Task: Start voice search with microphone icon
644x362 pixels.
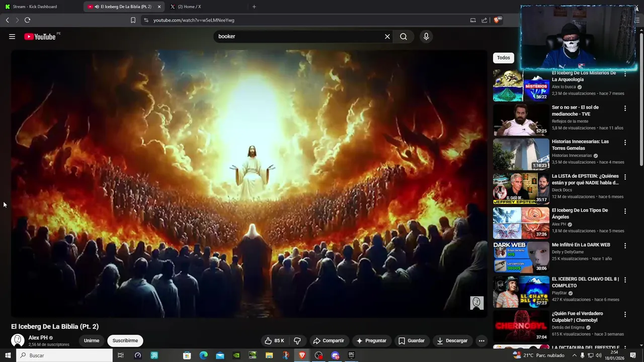Action: pyautogui.click(x=426, y=36)
